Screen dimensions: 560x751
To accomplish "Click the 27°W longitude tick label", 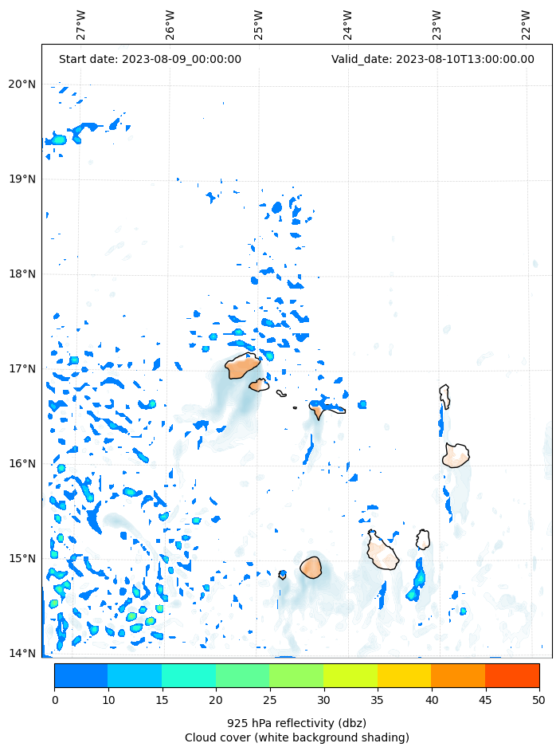I will pyautogui.click(x=81, y=25).
